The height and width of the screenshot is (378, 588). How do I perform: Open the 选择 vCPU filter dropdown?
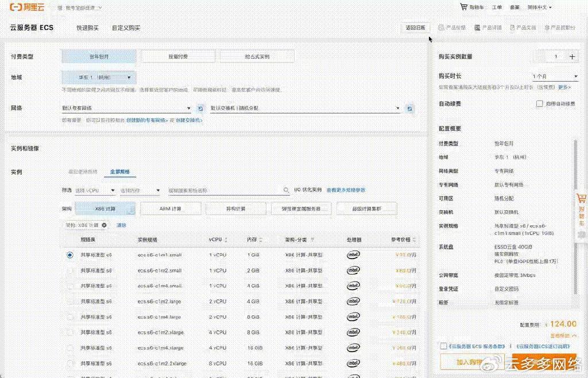95,191
